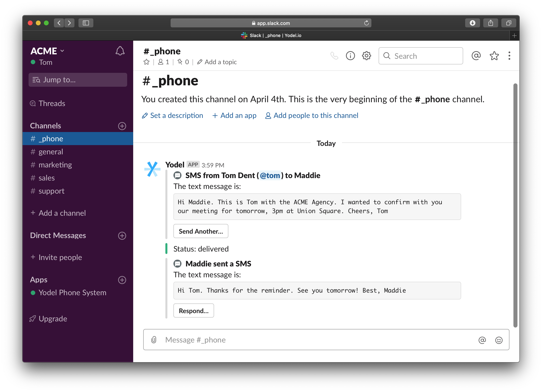542x392 pixels.
Task: Open channel settings gear icon
Action: (366, 56)
